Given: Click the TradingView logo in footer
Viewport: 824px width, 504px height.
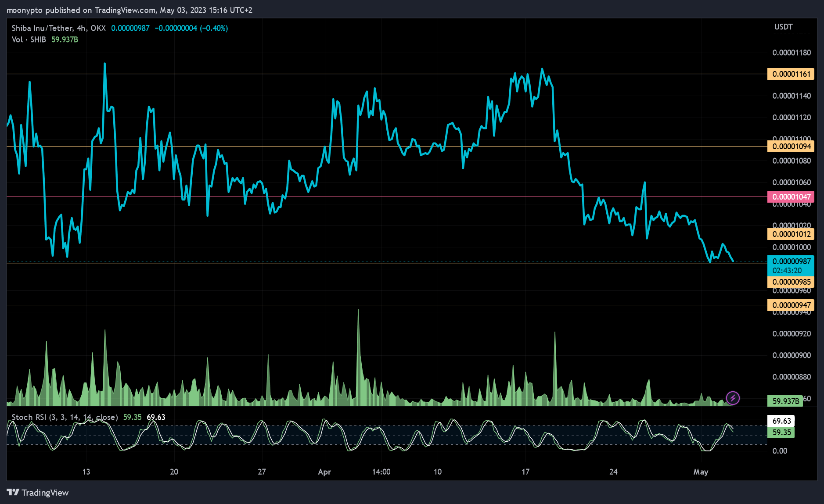Looking at the screenshot, I should click(38, 493).
